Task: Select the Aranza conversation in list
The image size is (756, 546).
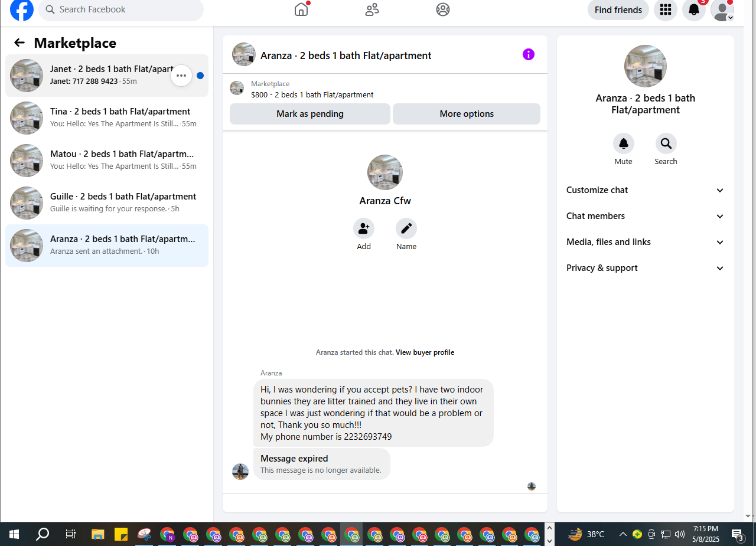Action: pyautogui.click(x=107, y=246)
